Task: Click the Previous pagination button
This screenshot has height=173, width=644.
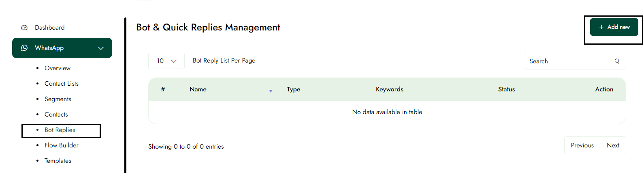Action: 582,145
